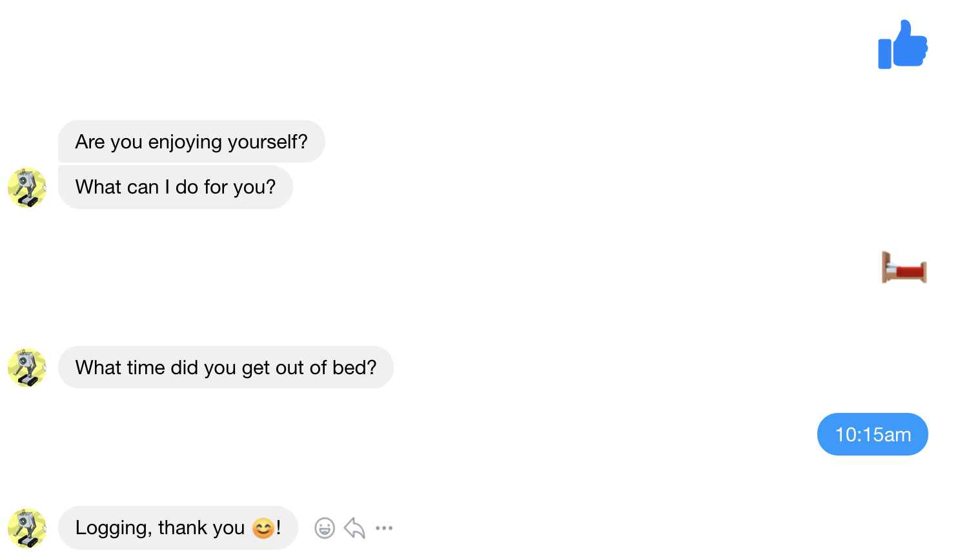The height and width of the screenshot is (560, 958).
Task: Open more options for the Logging message
Action: (x=384, y=528)
